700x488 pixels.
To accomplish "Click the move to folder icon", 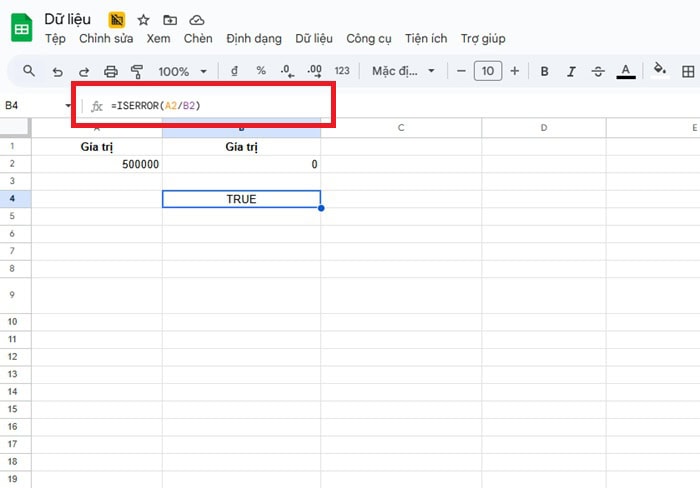I will (x=170, y=20).
